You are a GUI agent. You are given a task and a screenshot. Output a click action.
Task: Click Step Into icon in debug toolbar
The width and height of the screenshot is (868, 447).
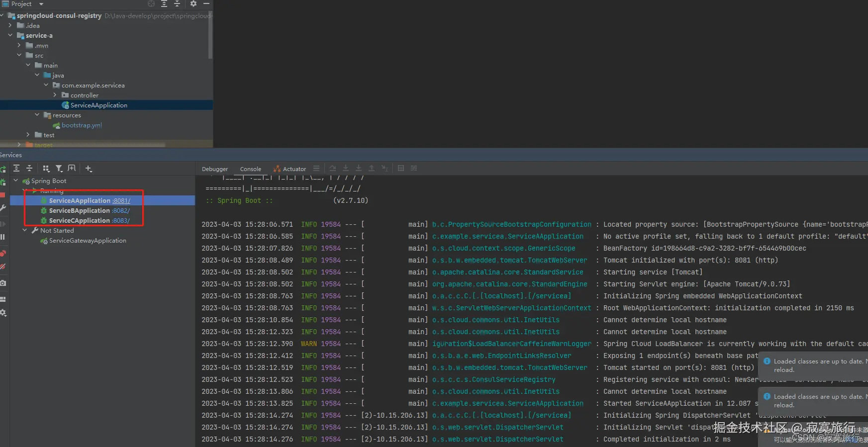pos(346,169)
